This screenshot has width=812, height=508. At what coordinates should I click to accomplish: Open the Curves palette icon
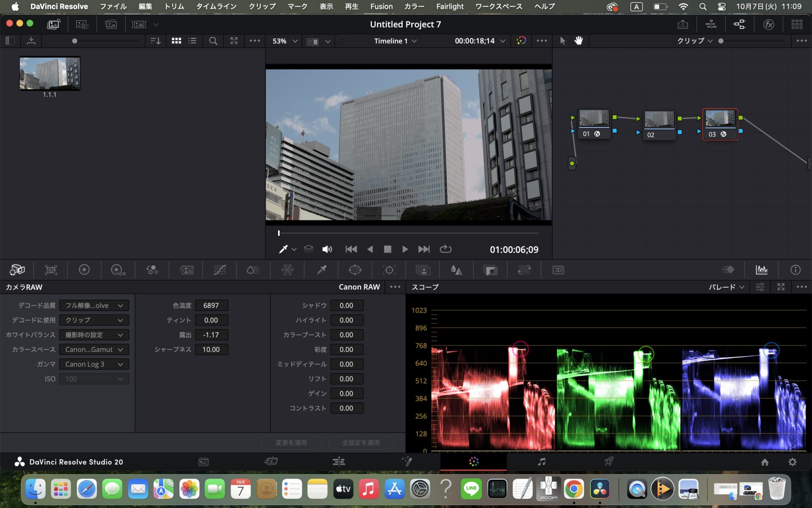click(x=220, y=270)
